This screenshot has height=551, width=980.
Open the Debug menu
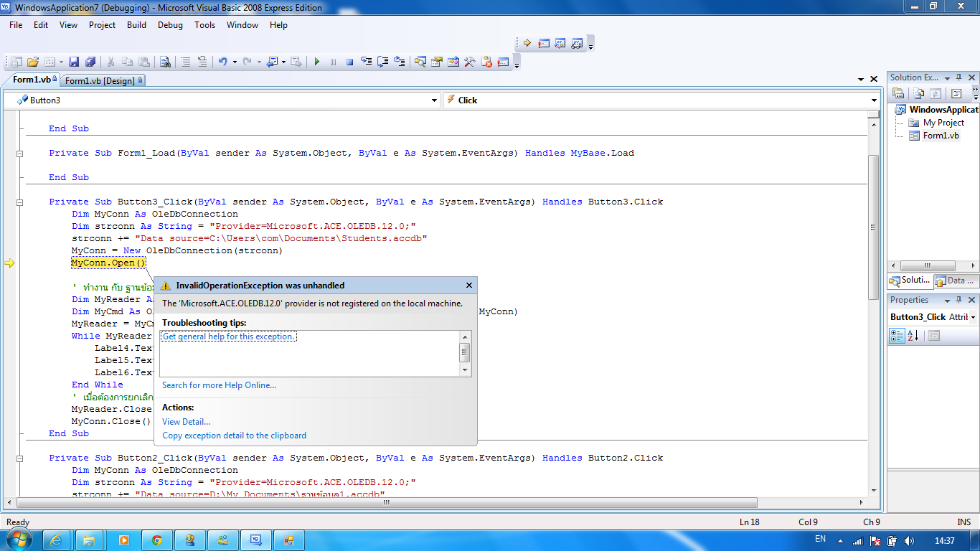pyautogui.click(x=170, y=24)
